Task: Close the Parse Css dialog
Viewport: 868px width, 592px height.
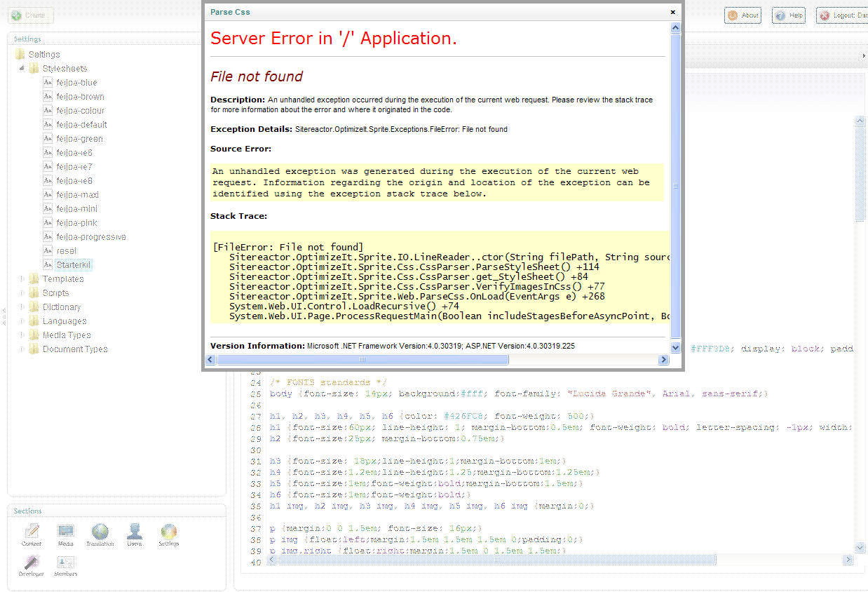Action: pyautogui.click(x=672, y=12)
